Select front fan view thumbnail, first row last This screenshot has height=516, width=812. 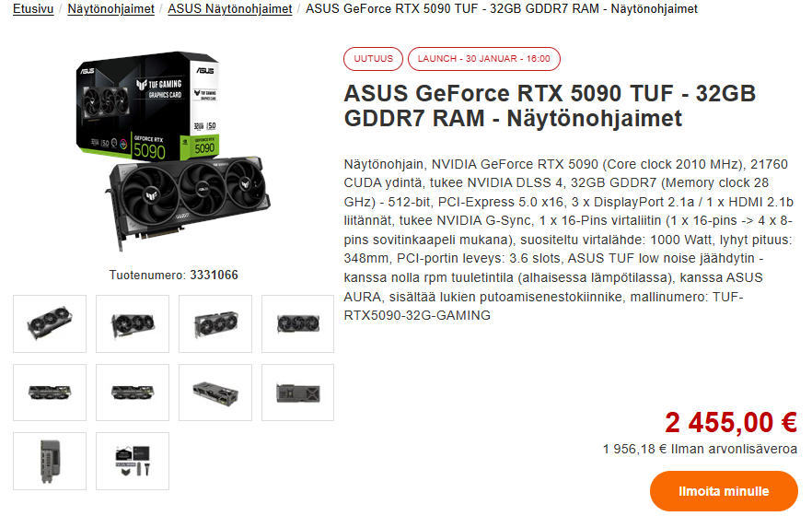297,323
